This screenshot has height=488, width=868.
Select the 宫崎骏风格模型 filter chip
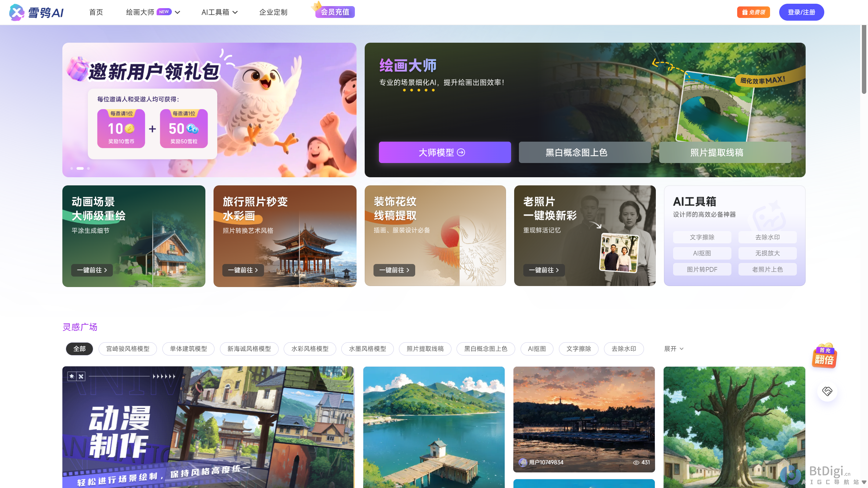click(127, 349)
